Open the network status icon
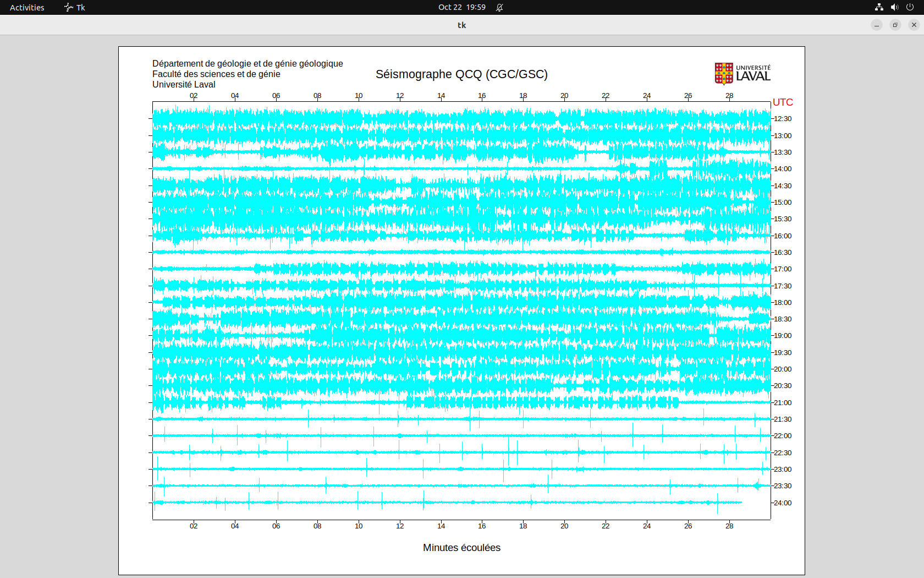 pos(879,7)
